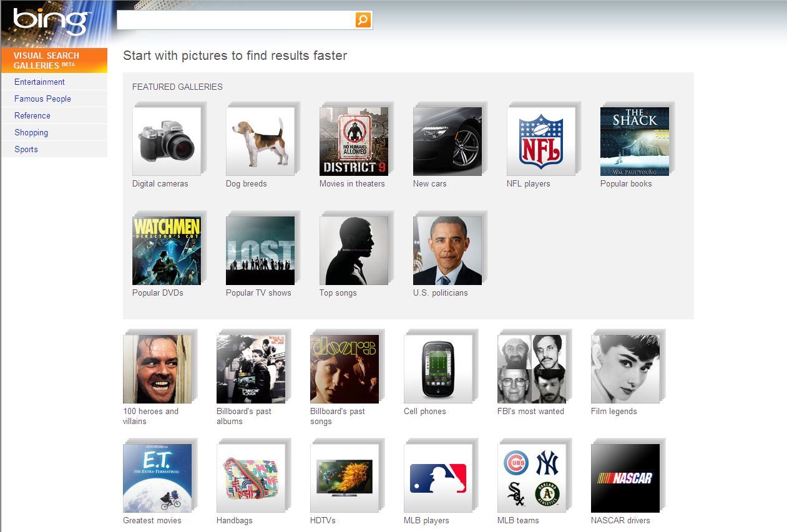The height and width of the screenshot is (532, 787).
Task: Click the MLB players caption link
Action: pos(426,521)
